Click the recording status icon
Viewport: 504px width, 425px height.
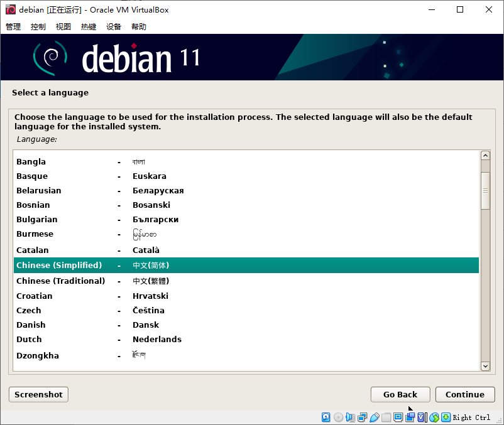[410, 417]
